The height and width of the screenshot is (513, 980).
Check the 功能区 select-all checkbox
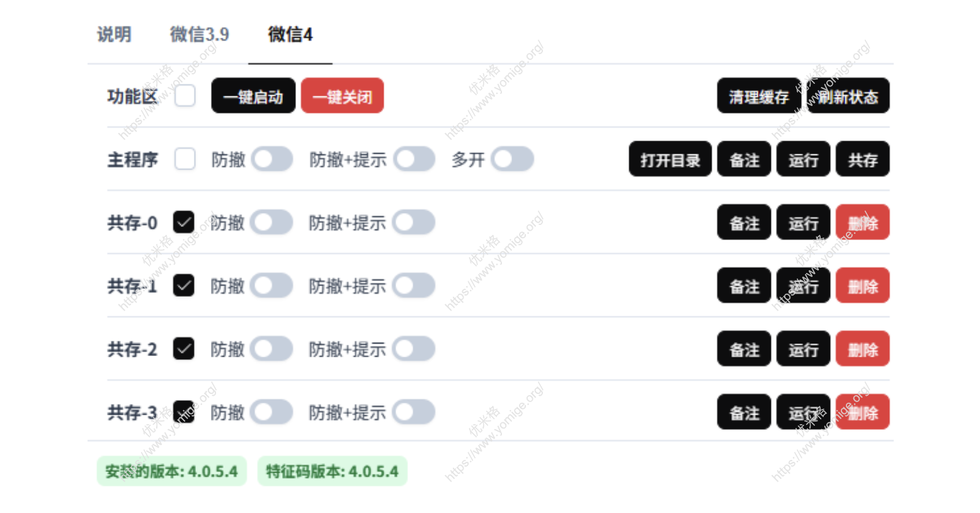click(x=185, y=96)
